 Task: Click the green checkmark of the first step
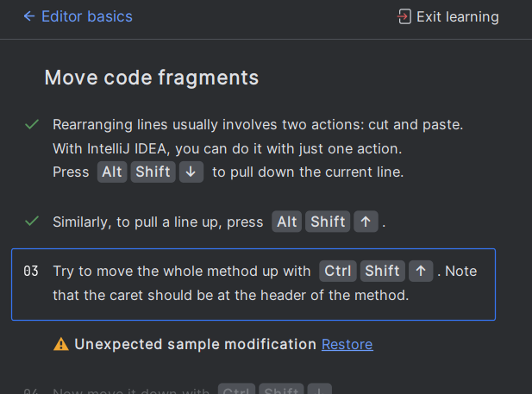click(32, 124)
